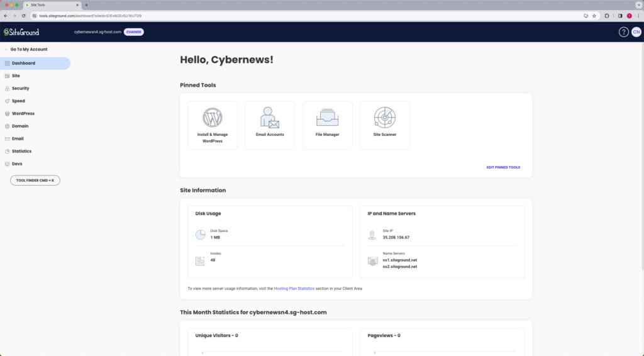Open the browser tab list dropdown arrow

pyautogui.click(x=639, y=5)
